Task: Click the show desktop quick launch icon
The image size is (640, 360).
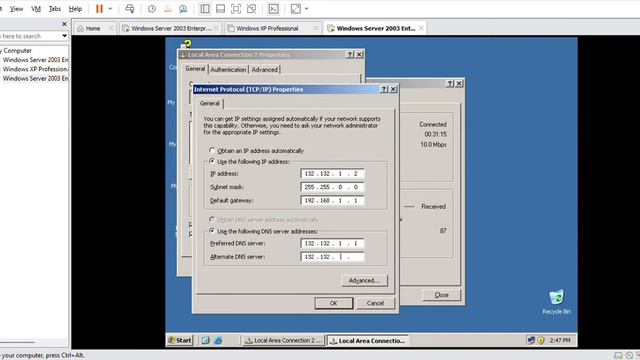Action: [x=205, y=340]
